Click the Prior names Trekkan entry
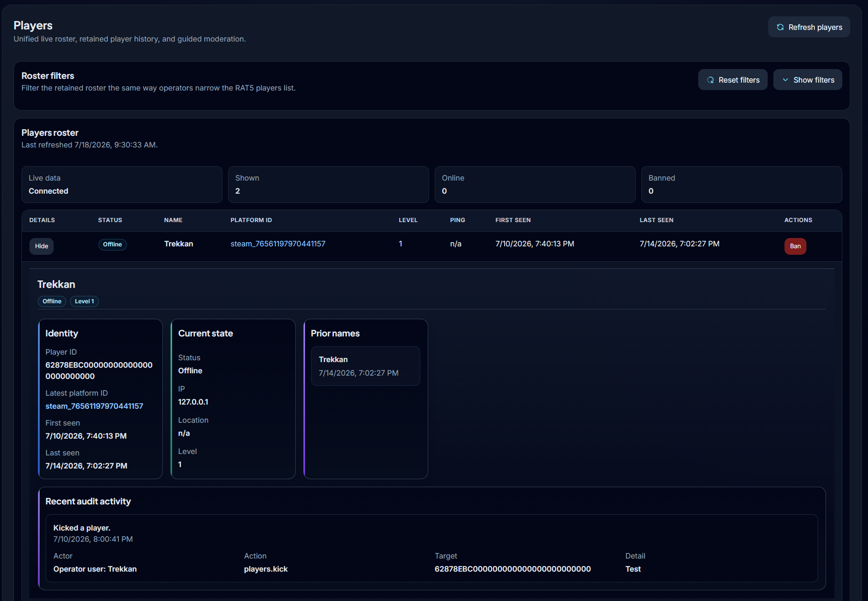Image resolution: width=868 pixels, height=601 pixels. click(x=365, y=366)
